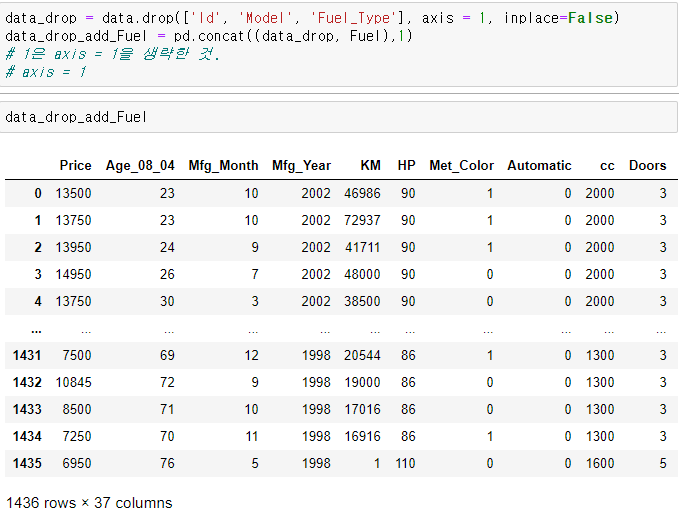Image resolution: width=679 pixels, height=516 pixels.
Task: Click the HP column header
Action: [x=406, y=165]
